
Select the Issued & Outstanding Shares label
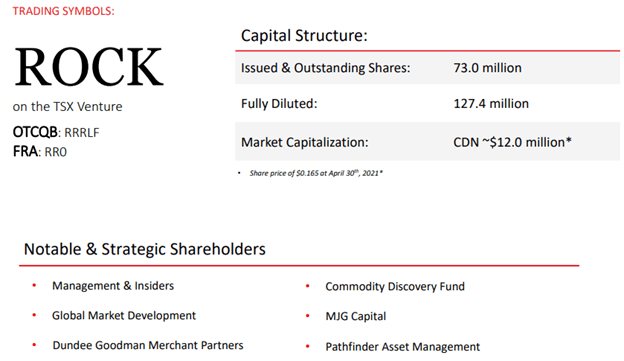tap(325, 68)
